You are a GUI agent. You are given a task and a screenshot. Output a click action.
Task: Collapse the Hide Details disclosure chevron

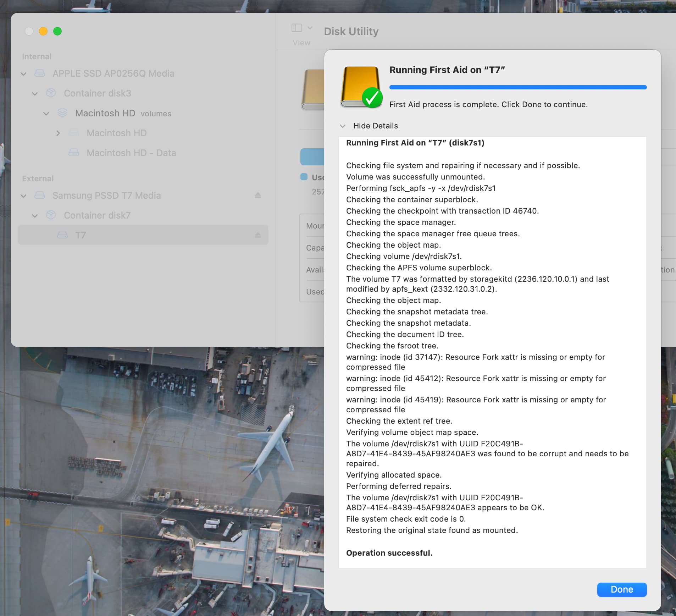[342, 126]
